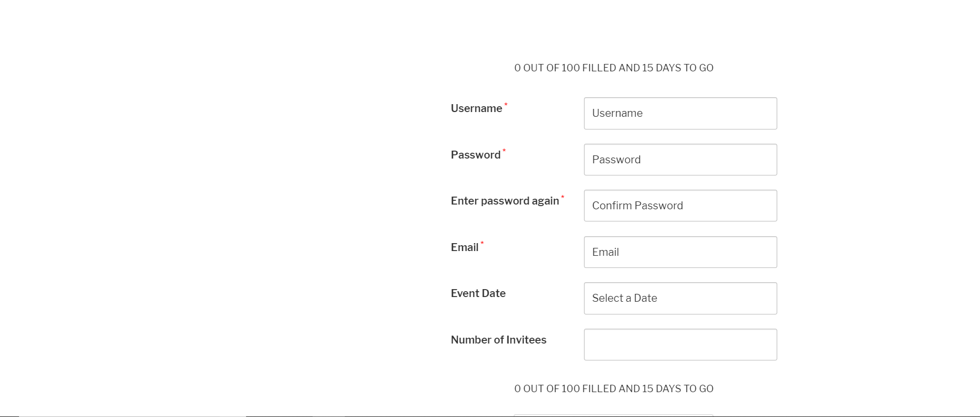Image resolution: width=980 pixels, height=417 pixels.
Task: Click the Username input field
Action: [x=680, y=113]
